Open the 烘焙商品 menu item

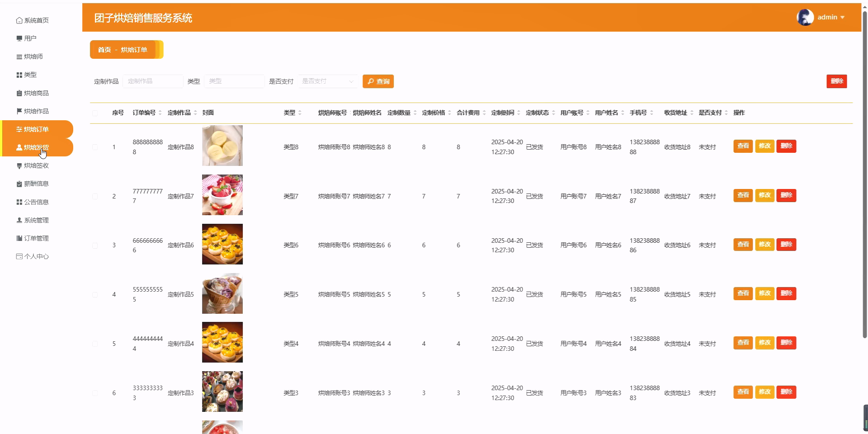36,93
